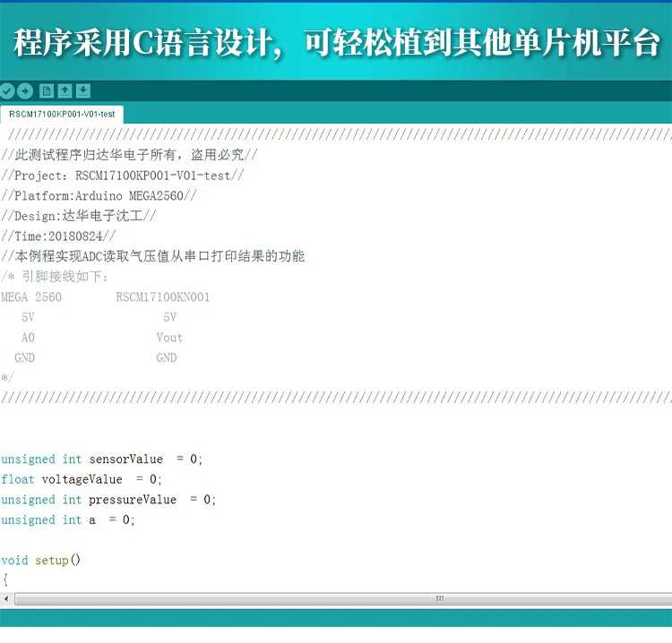The height and width of the screenshot is (643, 672).
Task: Click the horizontal scrollbar thumb
Action: click(x=343, y=599)
